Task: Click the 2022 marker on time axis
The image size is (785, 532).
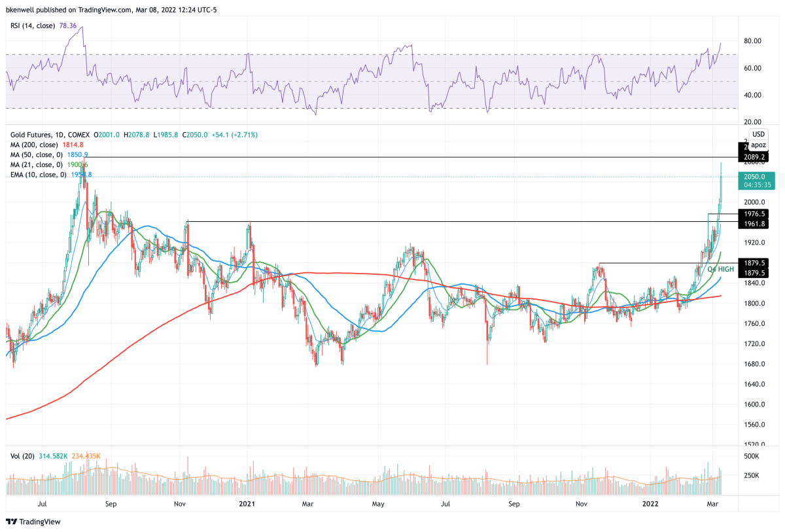Action: (x=649, y=504)
